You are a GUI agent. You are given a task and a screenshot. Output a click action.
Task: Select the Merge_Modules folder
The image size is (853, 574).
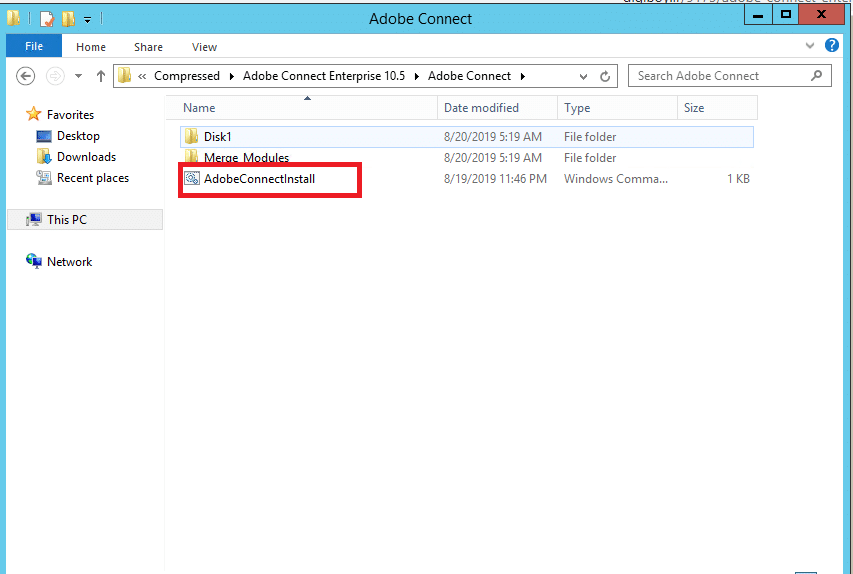[246, 158]
